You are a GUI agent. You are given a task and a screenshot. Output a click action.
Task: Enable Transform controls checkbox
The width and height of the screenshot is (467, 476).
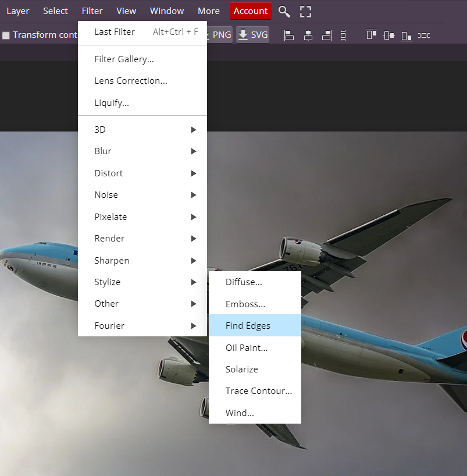pyautogui.click(x=6, y=35)
